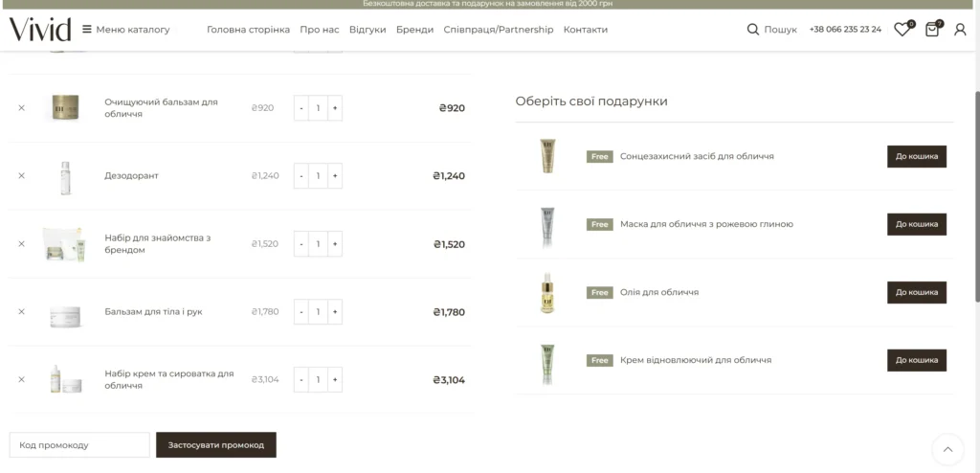This screenshot has width=980, height=473.
Task: Click Сонцезахисний засіб gift thumbnail
Action: [547, 156]
